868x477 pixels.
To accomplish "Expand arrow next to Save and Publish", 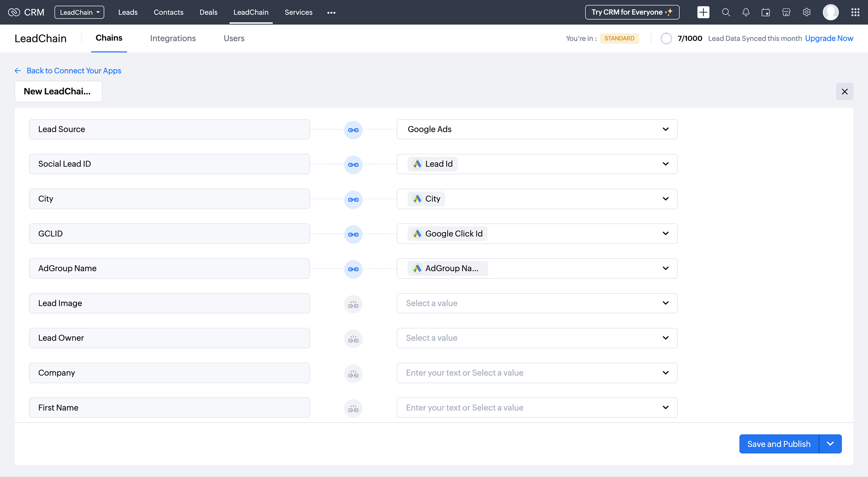I will (830, 444).
